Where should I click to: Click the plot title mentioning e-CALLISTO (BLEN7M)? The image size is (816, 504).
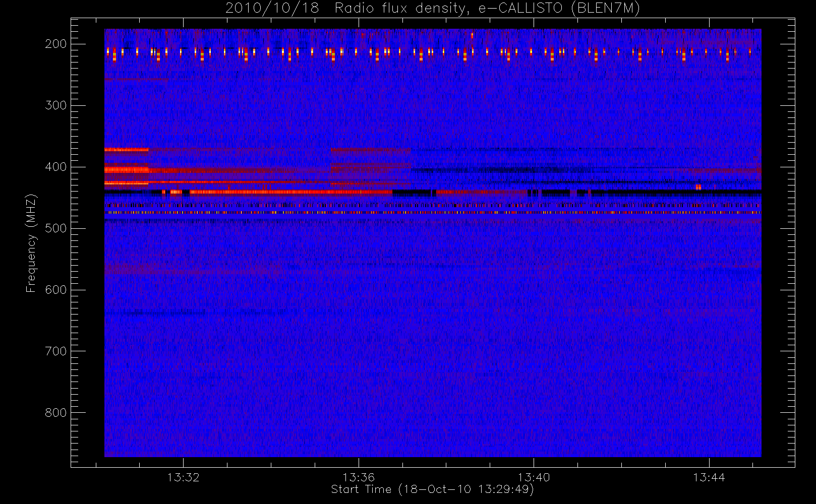[432, 9]
